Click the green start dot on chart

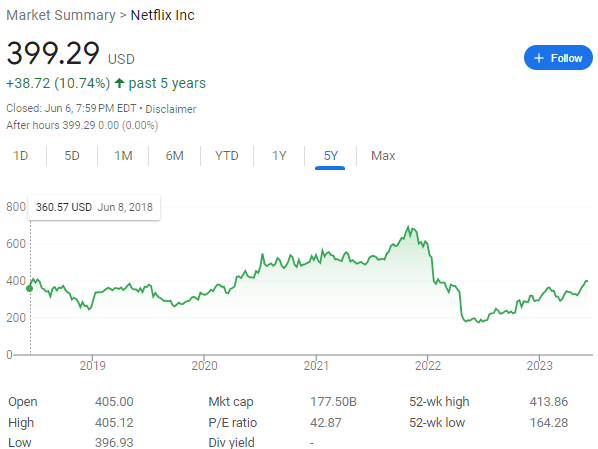29,288
